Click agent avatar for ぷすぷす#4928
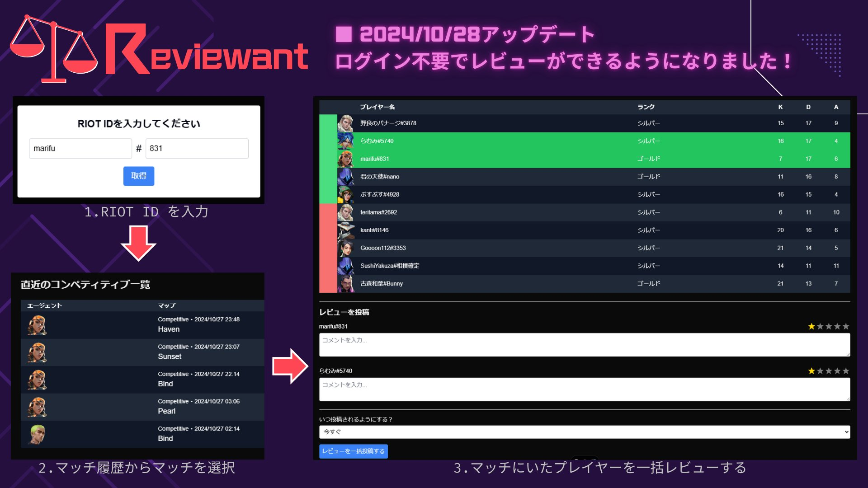The height and width of the screenshot is (488, 868). pos(346,195)
